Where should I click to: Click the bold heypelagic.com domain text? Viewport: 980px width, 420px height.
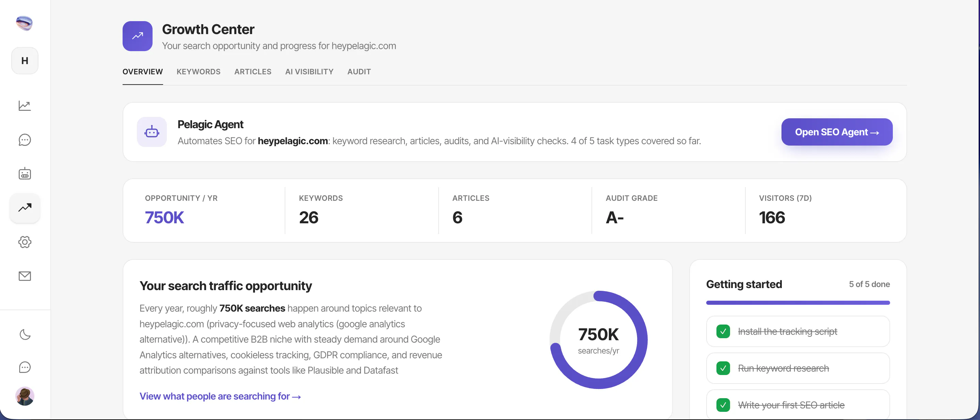pos(293,141)
